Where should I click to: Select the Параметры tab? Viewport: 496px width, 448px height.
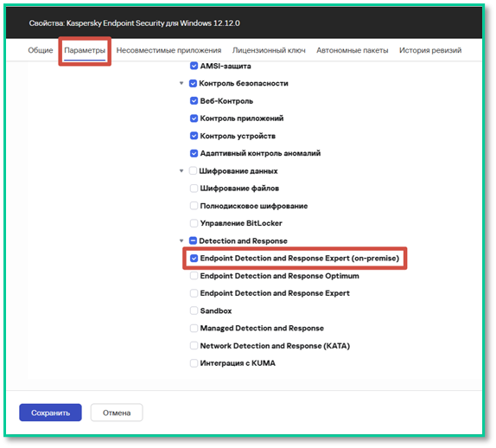[85, 50]
